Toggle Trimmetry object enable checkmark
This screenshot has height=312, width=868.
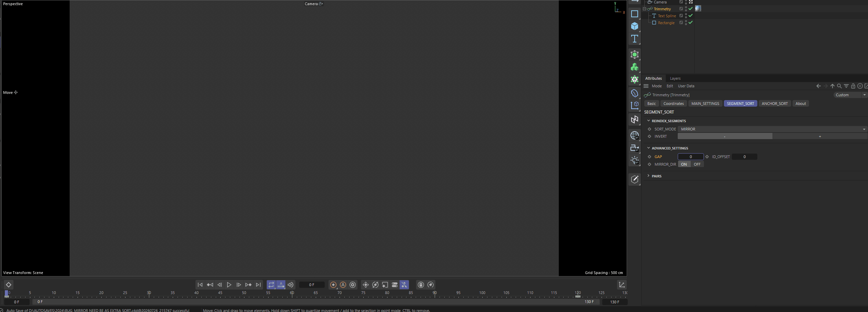click(690, 9)
